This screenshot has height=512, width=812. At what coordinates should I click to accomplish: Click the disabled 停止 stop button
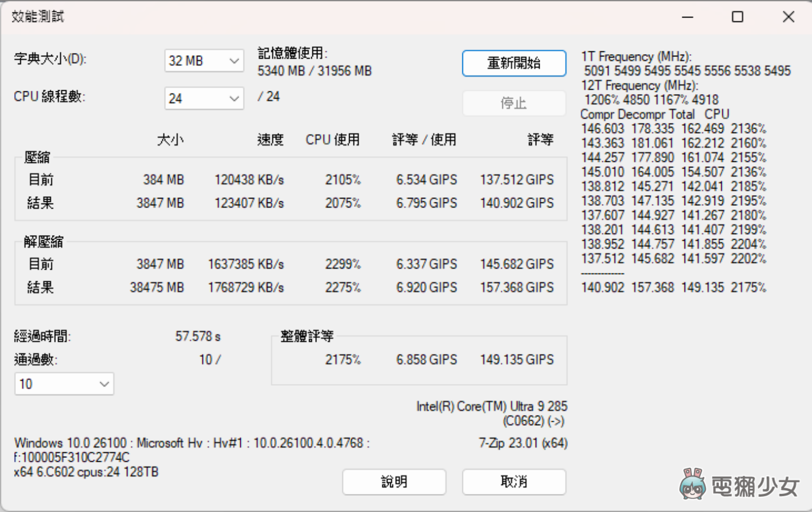click(x=514, y=103)
